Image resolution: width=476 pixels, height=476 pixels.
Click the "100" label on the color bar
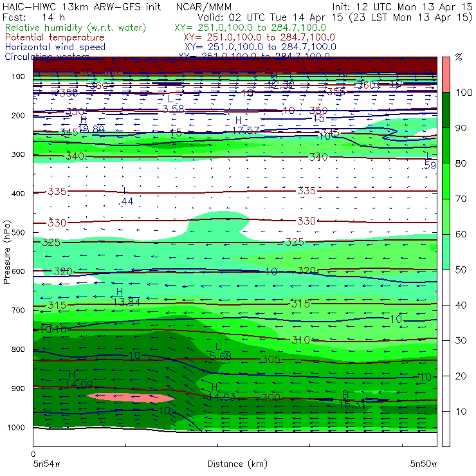(464, 92)
